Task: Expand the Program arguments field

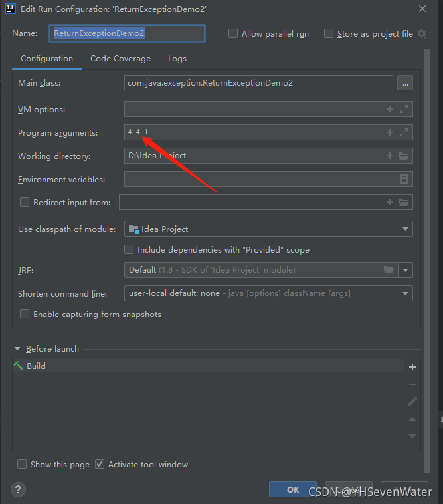Action: point(404,132)
